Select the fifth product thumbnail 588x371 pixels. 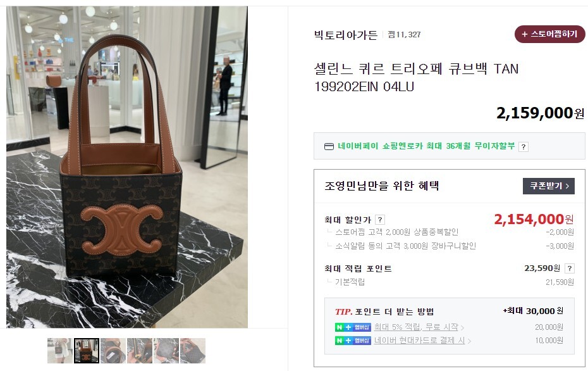[x=166, y=351]
